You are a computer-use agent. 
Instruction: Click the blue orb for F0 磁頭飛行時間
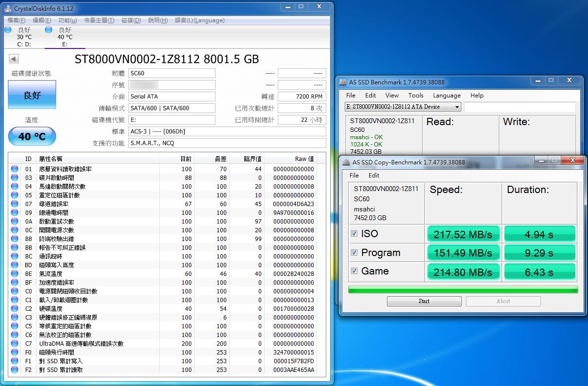tap(15, 352)
